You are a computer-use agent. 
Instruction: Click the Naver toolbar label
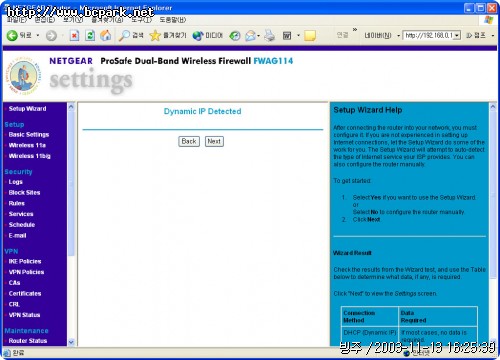378,35
